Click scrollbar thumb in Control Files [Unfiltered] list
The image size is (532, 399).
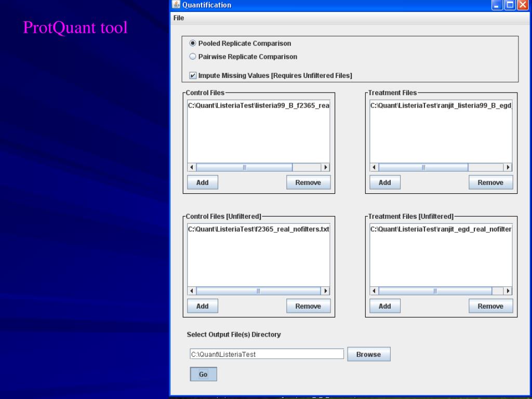pyautogui.click(x=259, y=291)
